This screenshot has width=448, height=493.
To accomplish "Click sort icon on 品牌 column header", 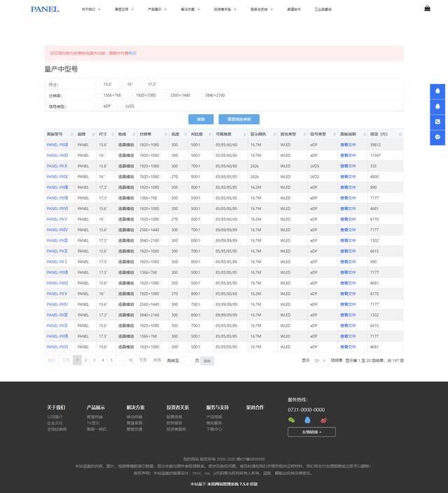I will pyautogui.click(x=93, y=134).
